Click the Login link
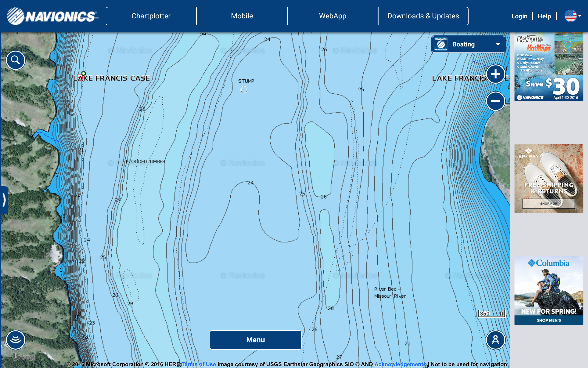Image resolution: width=588 pixels, height=368 pixels. point(519,16)
